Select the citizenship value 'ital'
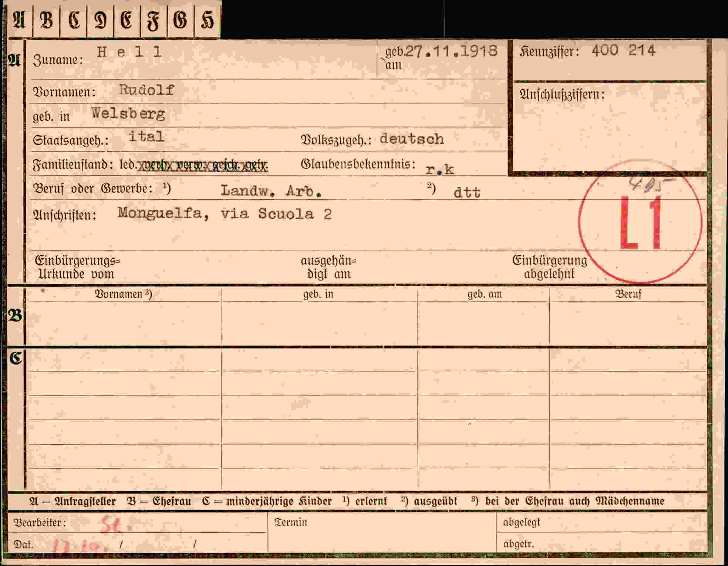The height and width of the screenshot is (566, 728). (146, 136)
